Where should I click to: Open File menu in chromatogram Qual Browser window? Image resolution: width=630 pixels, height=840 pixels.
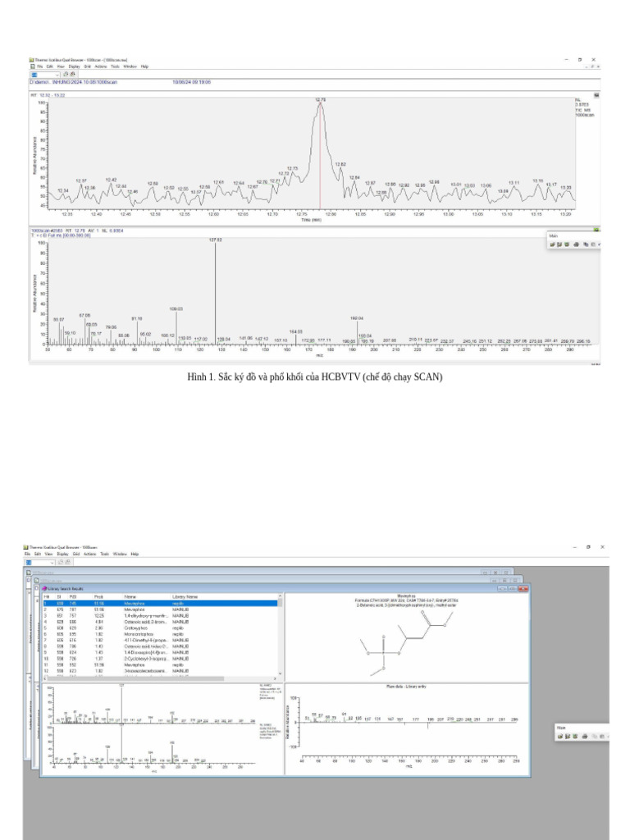(39, 66)
